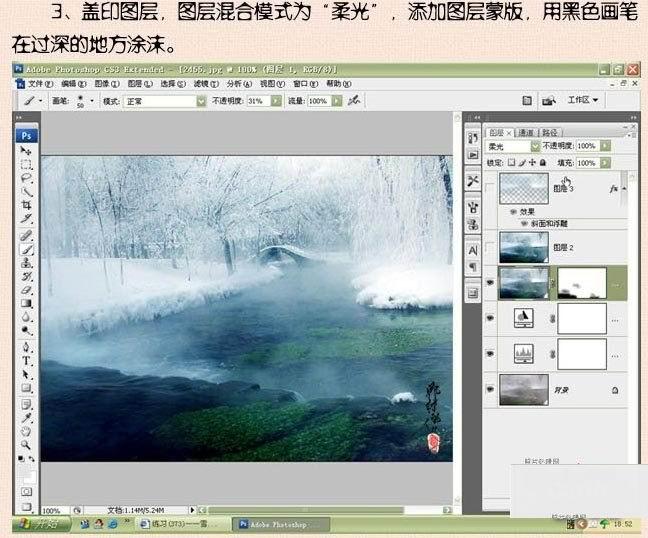This screenshot has height=538, width=648.
Task: Select the Blur tool
Action: 26,317
